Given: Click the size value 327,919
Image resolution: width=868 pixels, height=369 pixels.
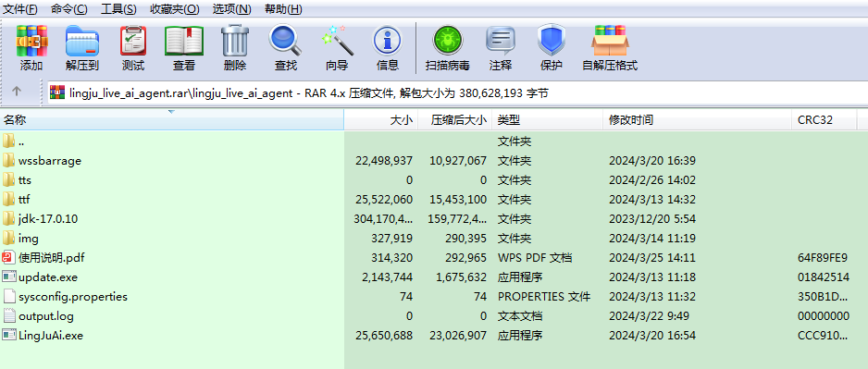Looking at the screenshot, I should point(392,239).
